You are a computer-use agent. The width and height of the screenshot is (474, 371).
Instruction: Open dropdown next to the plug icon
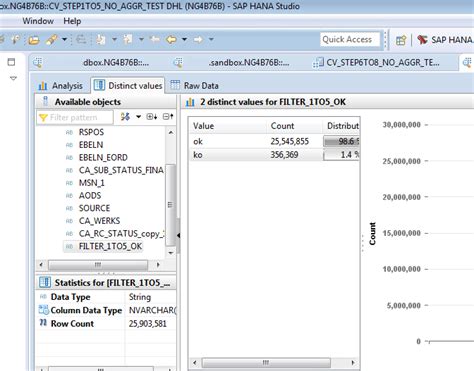pos(64,40)
